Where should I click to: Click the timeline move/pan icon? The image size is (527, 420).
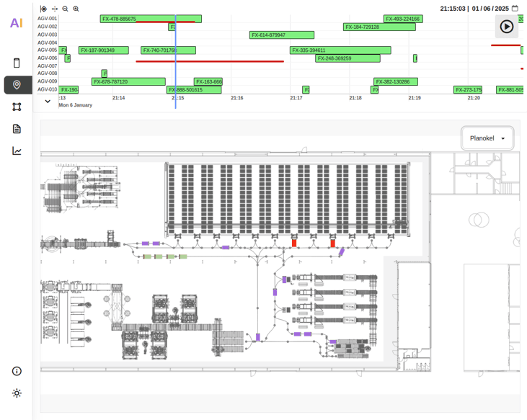coord(55,9)
